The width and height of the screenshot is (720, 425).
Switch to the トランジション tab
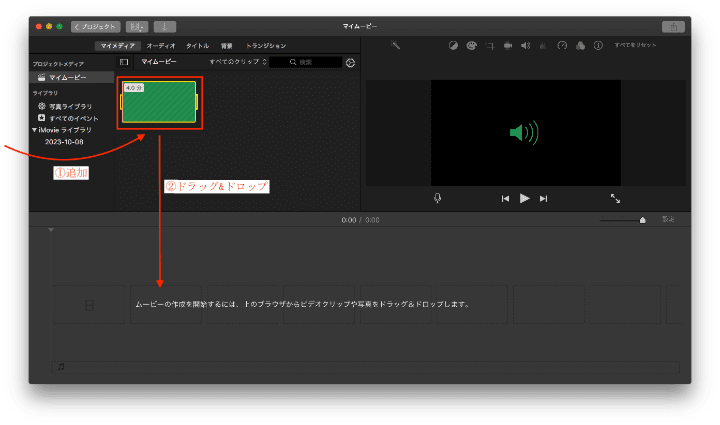click(266, 46)
